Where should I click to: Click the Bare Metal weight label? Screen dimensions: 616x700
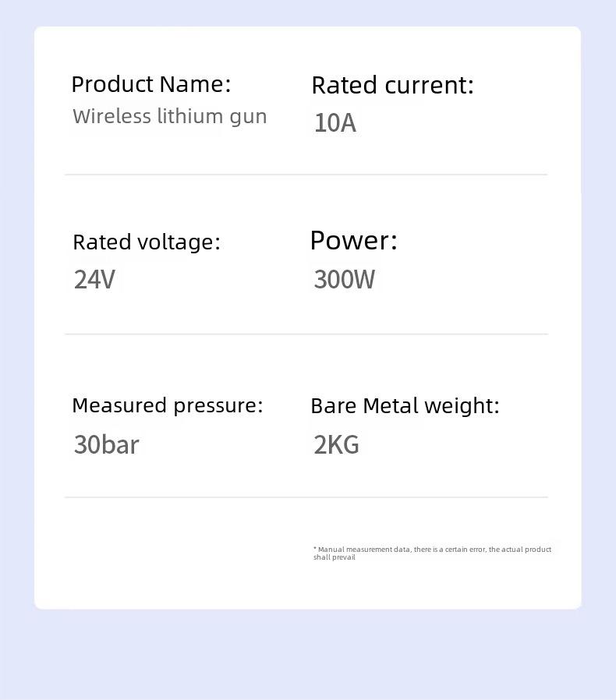[x=405, y=406]
